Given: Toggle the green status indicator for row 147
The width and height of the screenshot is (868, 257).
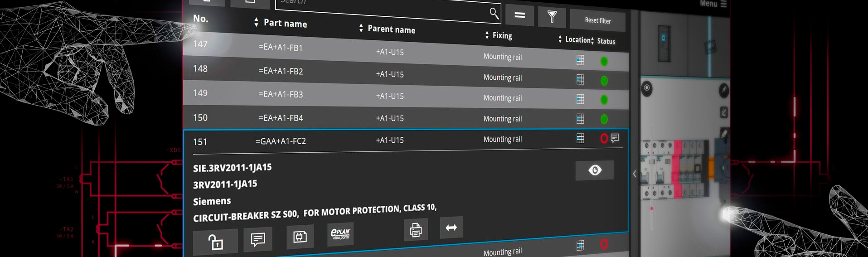Looking at the screenshot, I should (x=604, y=61).
